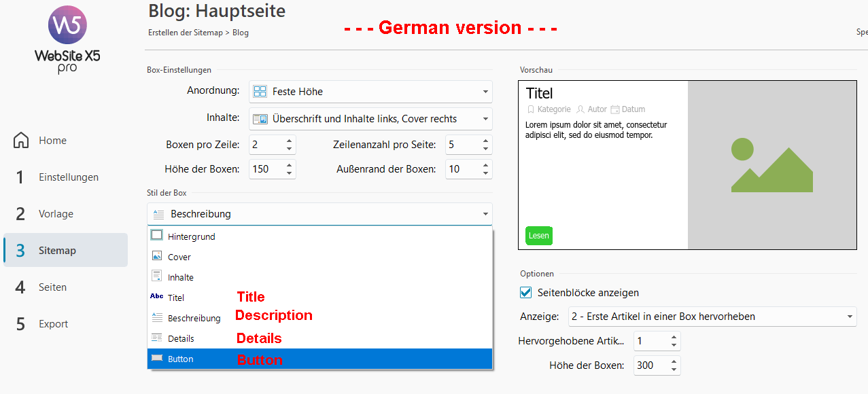Increase the Boxen pro Zeile value

point(290,141)
